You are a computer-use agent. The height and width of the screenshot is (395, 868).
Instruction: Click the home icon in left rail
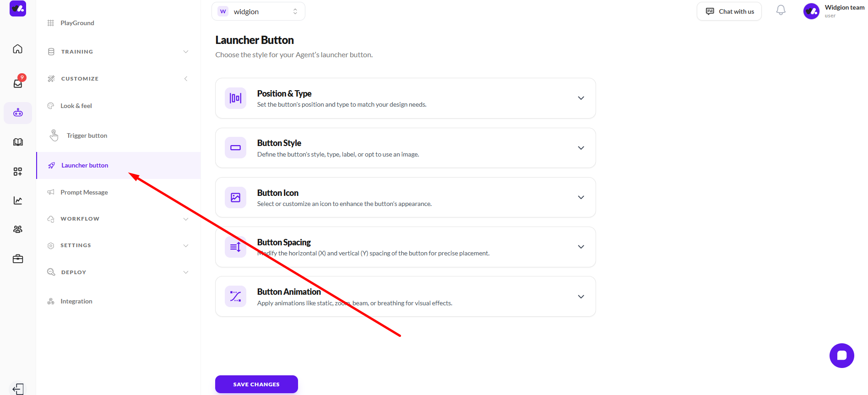pyautogui.click(x=18, y=49)
